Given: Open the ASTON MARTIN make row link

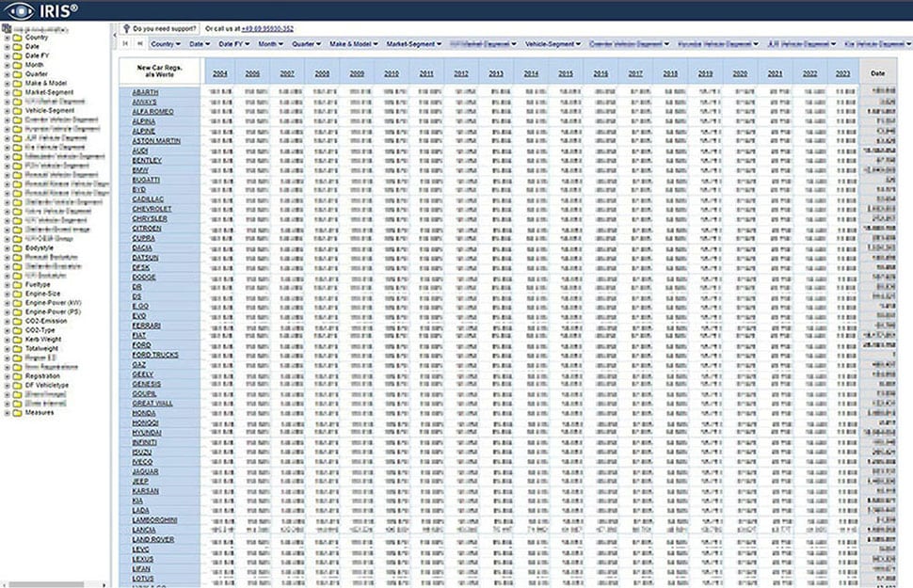Looking at the screenshot, I should (x=156, y=141).
